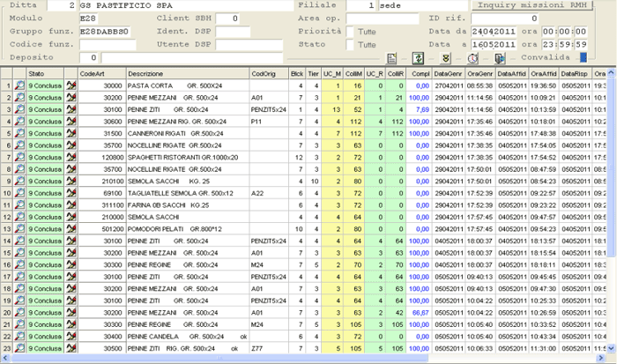Click CodeArt 311100 cell
This screenshot has width=617, height=364.
point(102,205)
